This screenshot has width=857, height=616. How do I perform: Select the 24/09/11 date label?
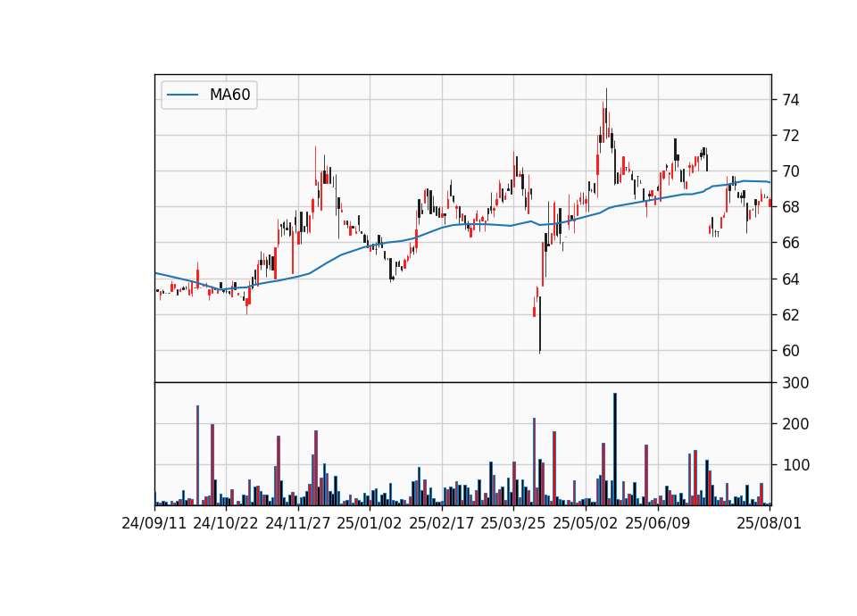(x=154, y=523)
